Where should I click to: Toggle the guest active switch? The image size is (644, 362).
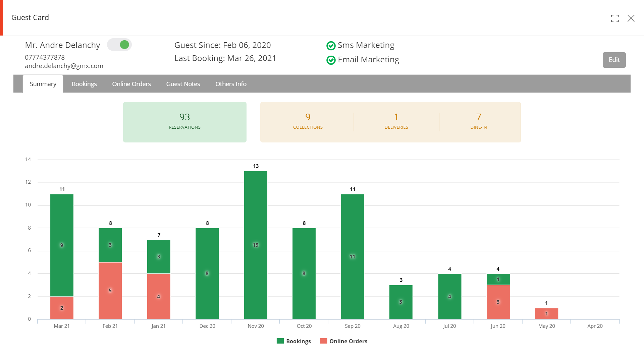[x=119, y=45]
